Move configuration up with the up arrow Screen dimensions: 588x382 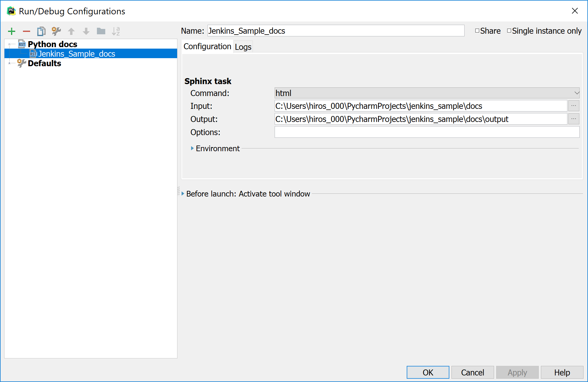71,31
